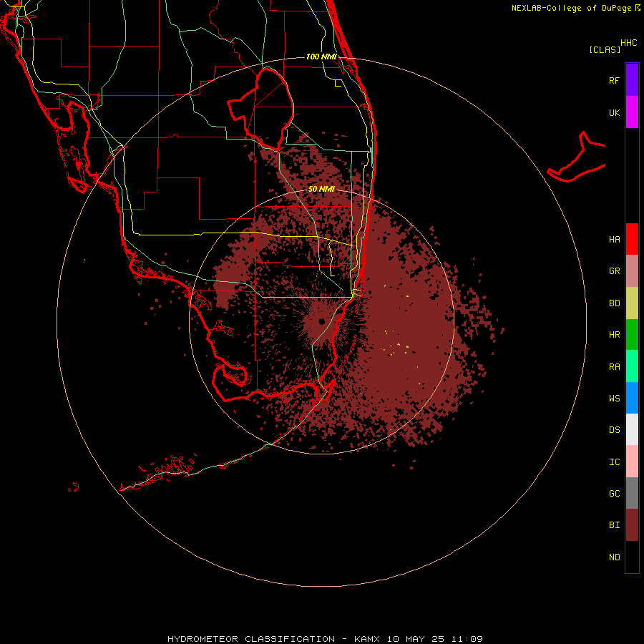The width and height of the screenshot is (644, 644).
Task: Click the blue WS legend swatch
Action: (x=632, y=398)
